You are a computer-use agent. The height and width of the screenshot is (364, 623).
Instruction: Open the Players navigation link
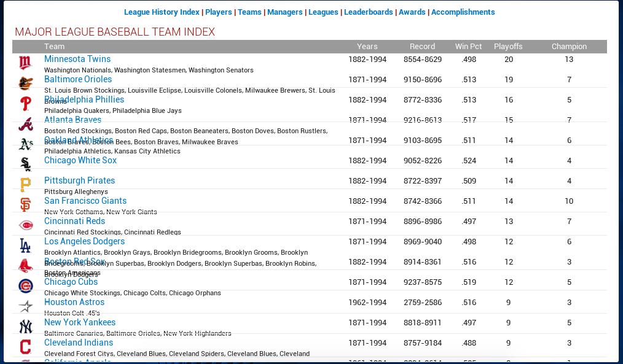tap(218, 12)
